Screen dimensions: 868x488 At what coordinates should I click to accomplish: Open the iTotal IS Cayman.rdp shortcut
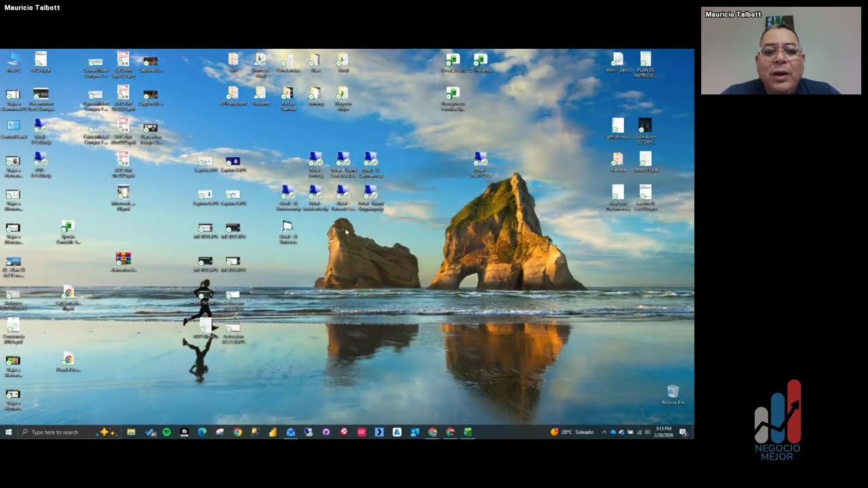pos(370,164)
